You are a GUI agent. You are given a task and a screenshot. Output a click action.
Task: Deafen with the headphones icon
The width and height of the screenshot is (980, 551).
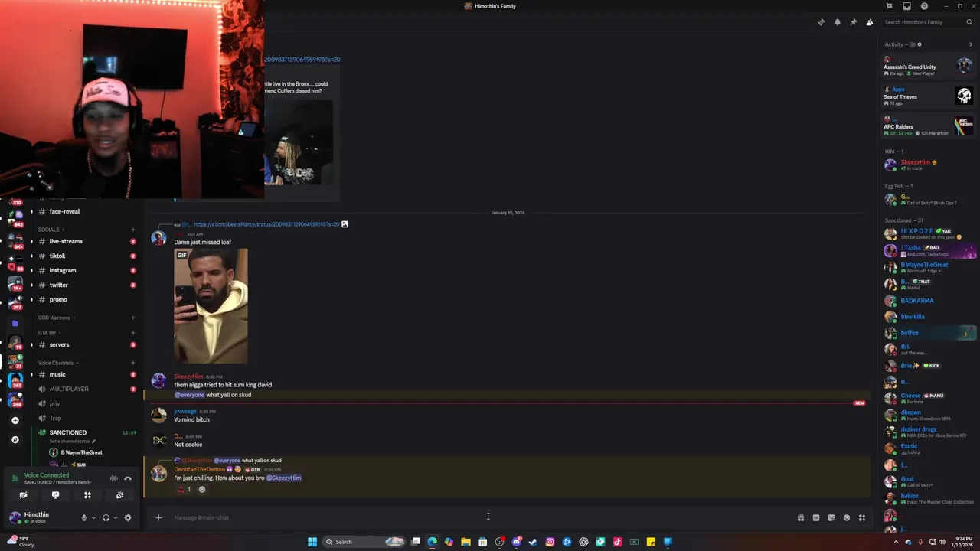(x=106, y=517)
